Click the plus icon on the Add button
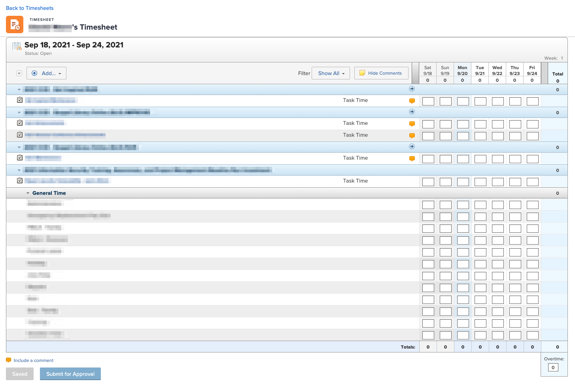The width and height of the screenshot is (575, 392). pyautogui.click(x=34, y=73)
